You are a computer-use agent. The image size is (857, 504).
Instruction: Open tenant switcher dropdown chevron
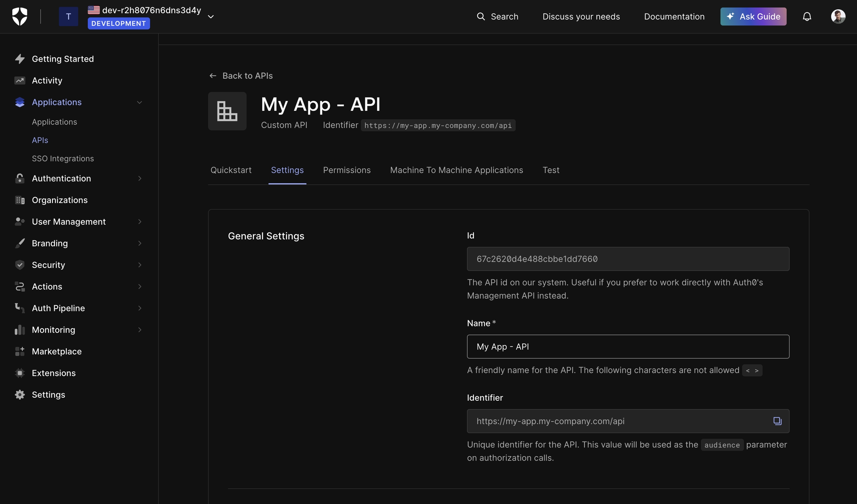(211, 16)
